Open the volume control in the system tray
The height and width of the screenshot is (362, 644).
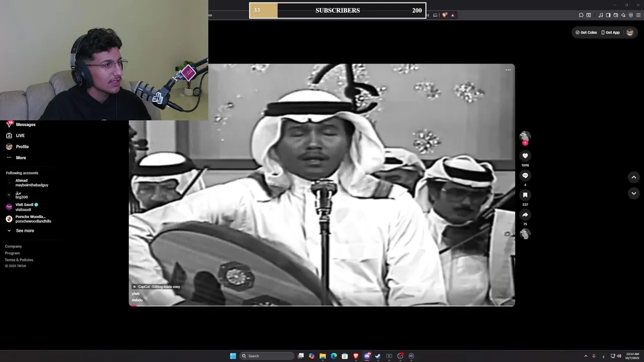[619, 356]
